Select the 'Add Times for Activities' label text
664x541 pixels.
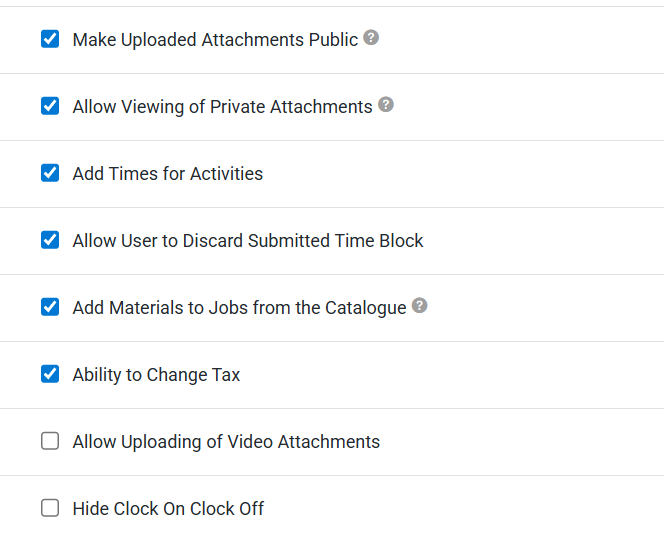pos(168,174)
